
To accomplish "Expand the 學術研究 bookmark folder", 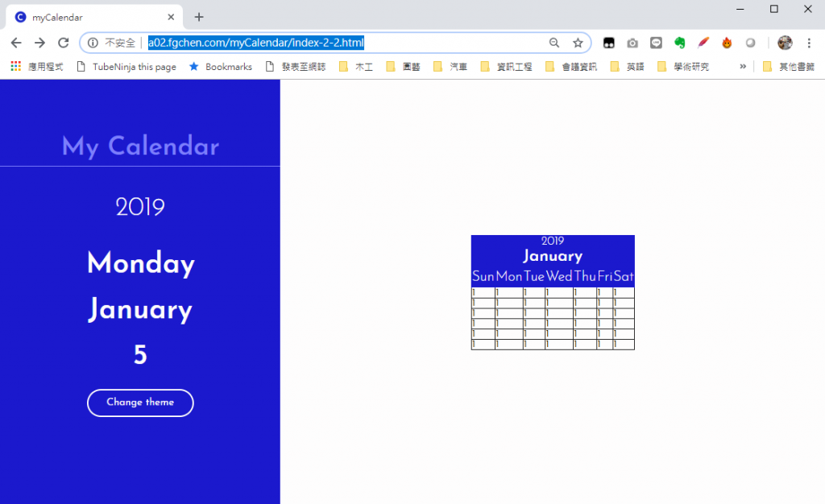I will pyautogui.click(x=683, y=67).
